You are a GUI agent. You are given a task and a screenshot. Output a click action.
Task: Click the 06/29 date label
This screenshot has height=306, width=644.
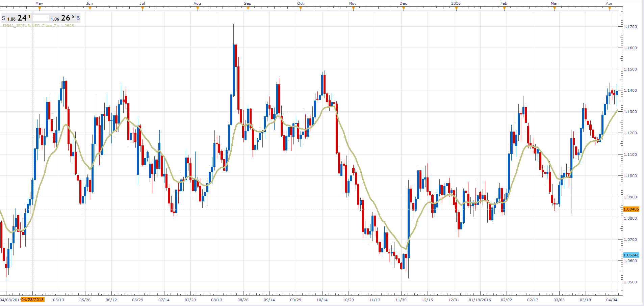coord(138,300)
